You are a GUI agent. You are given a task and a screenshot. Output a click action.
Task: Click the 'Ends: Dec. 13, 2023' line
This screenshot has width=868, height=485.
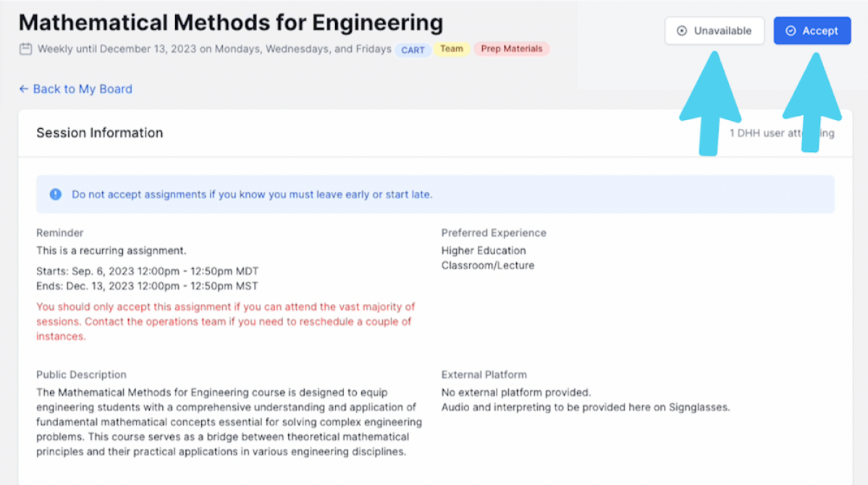pyautogui.click(x=147, y=286)
